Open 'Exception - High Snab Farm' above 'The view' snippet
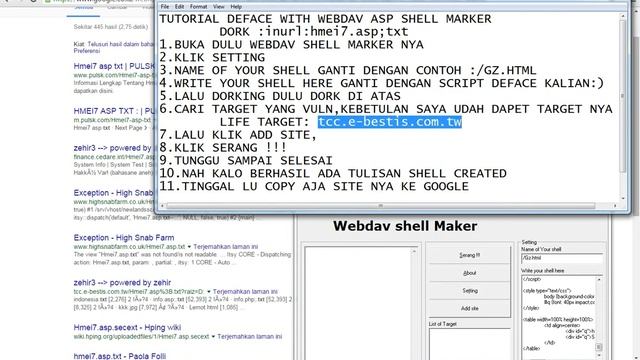The image size is (640, 360). (x=124, y=238)
